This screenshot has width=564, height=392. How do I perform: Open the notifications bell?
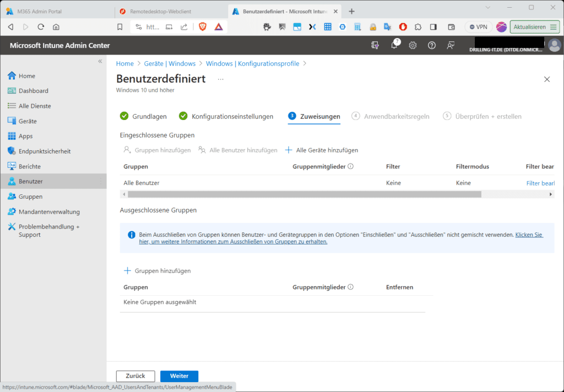[394, 45]
